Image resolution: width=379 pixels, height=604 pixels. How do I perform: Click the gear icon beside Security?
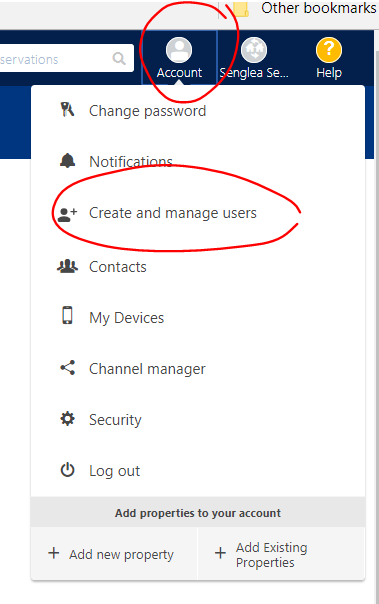[x=67, y=419]
